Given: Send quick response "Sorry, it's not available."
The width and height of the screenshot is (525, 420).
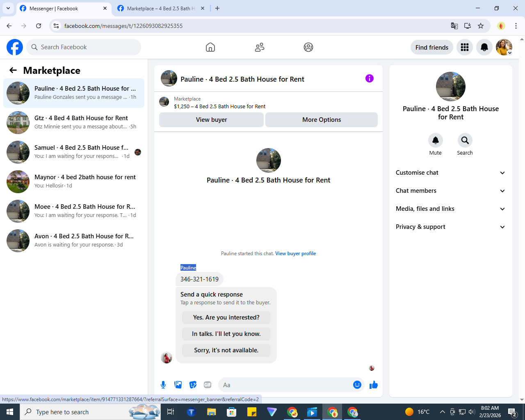Looking at the screenshot, I should click(226, 350).
